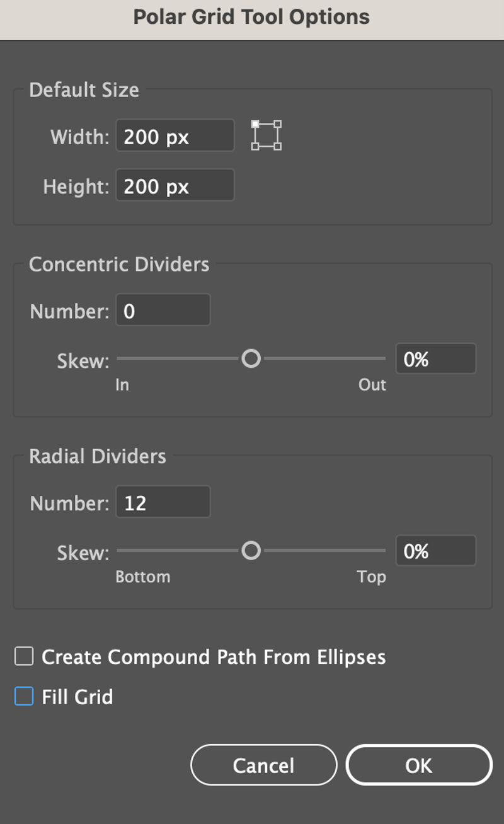Edit the Width value field

point(175,136)
